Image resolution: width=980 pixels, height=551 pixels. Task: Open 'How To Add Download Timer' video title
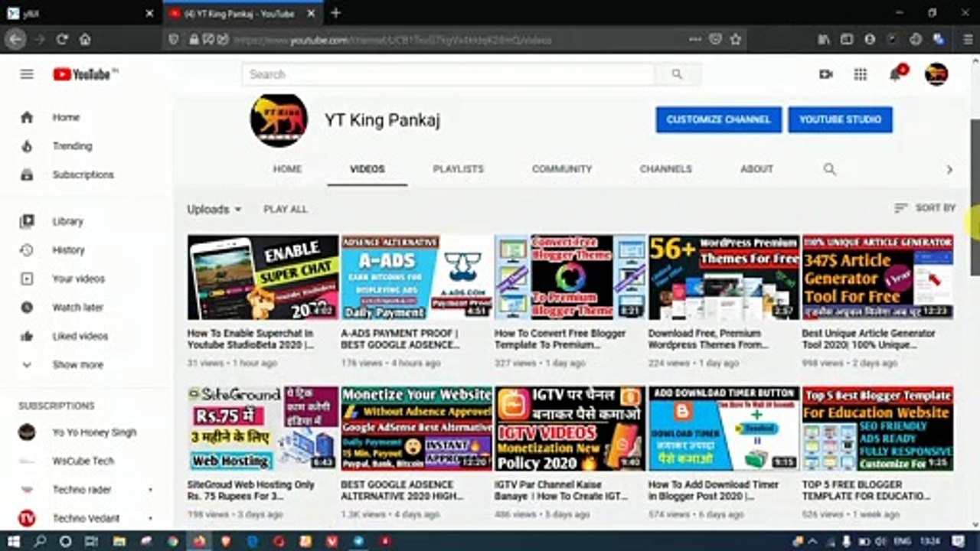[x=714, y=491]
